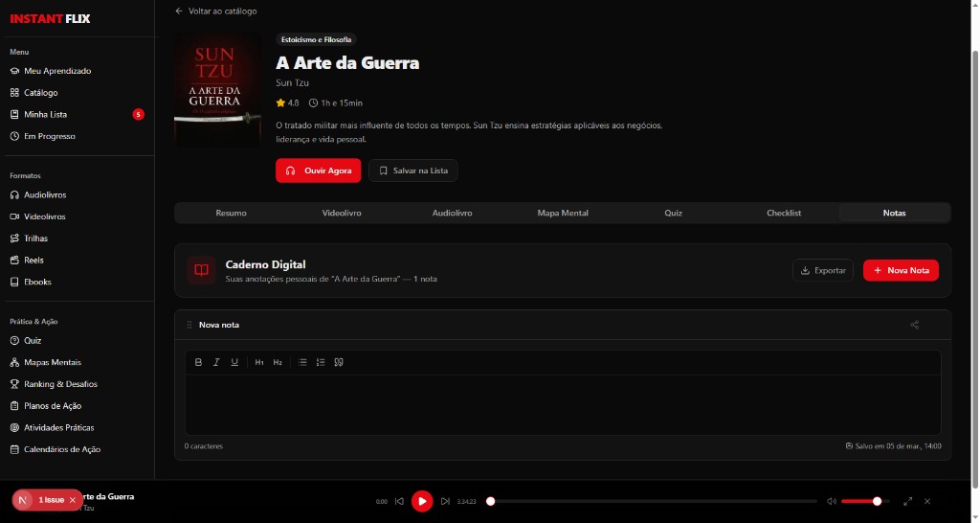980x523 pixels.
Task: Seek on the audio progress bar
Action: [x=652, y=501]
